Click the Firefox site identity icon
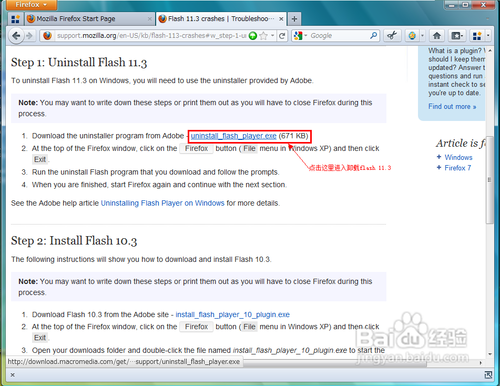The width and height of the screenshot is (500, 386). click(x=47, y=36)
